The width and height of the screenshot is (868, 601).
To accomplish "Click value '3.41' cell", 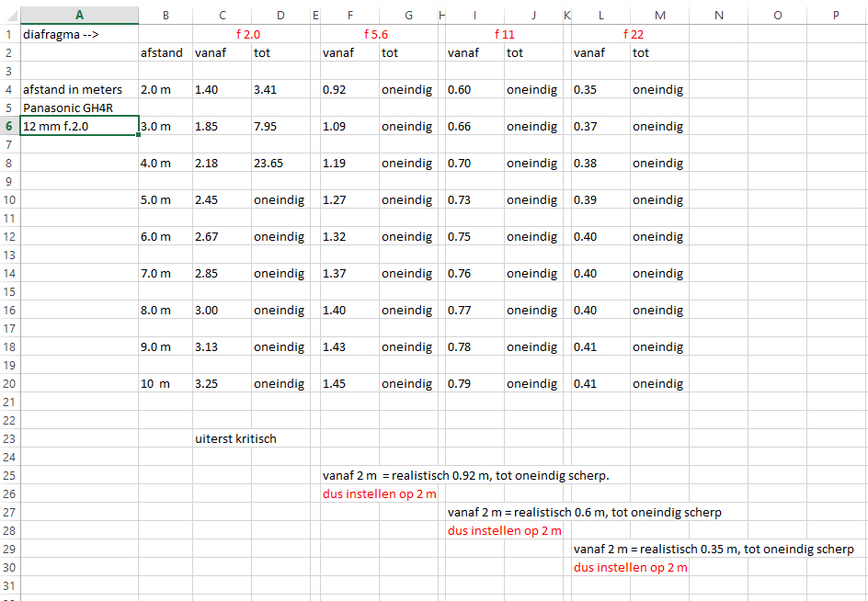I will pos(280,89).
